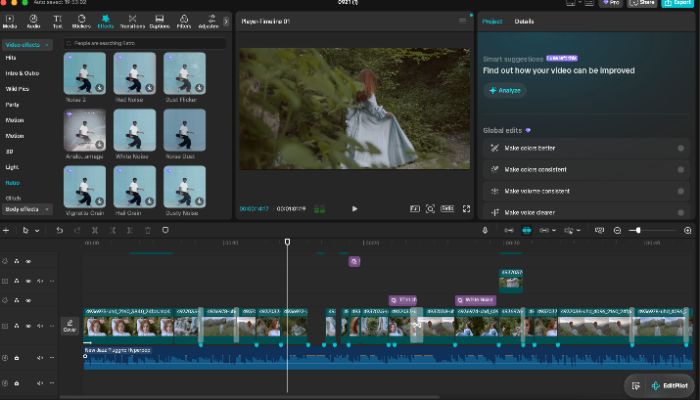Select the Wild Pics effects category
Screen dimensions: 700x400
(17, 89)
